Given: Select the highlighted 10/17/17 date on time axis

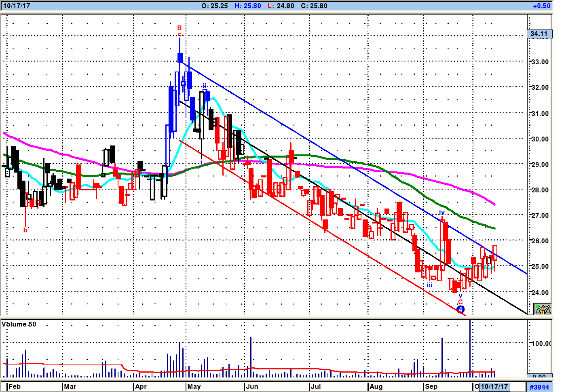Looking at the screenshot, I should coord(494,387).
